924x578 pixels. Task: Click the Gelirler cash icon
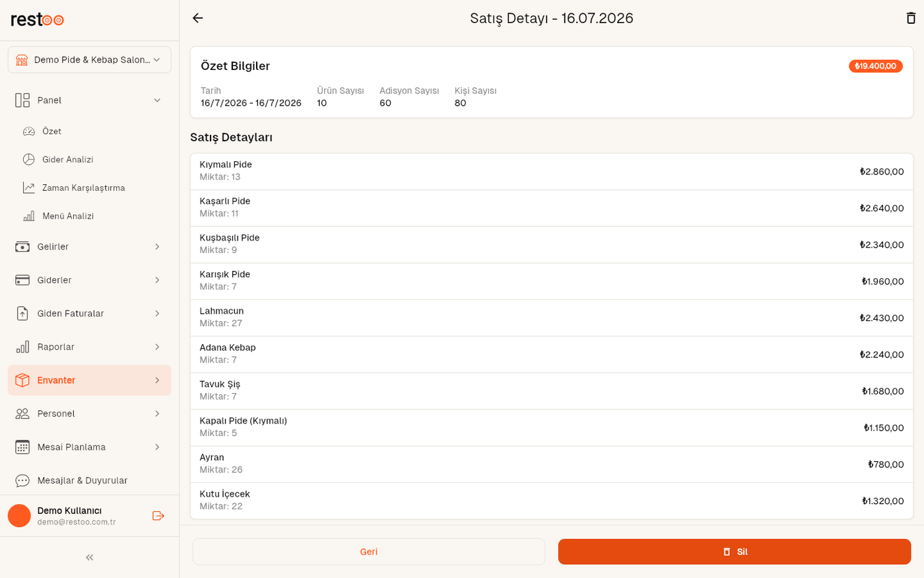pyautogui.click(x=22, y=247)
